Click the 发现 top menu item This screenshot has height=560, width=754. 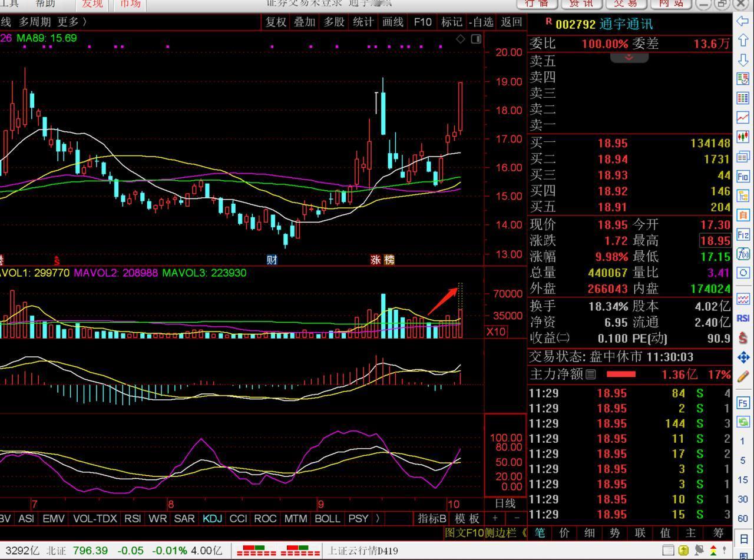coord(92,4)
